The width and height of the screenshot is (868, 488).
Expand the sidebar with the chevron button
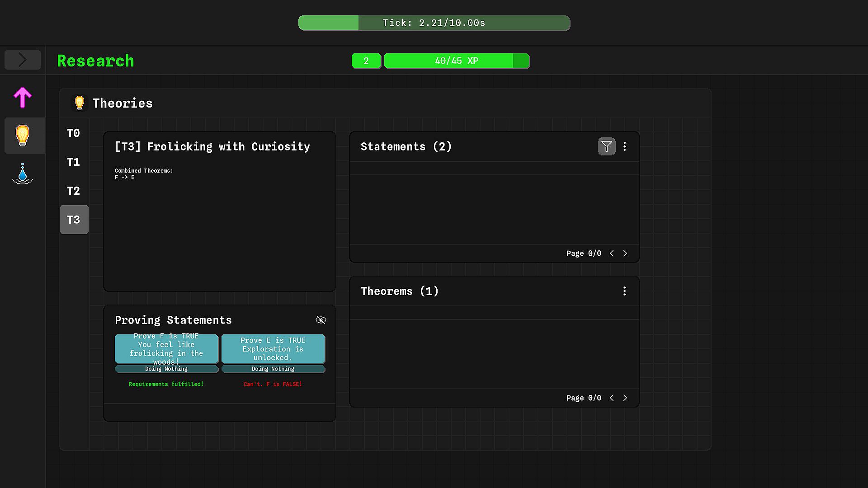pyautogui.click(x=23, y=60)
